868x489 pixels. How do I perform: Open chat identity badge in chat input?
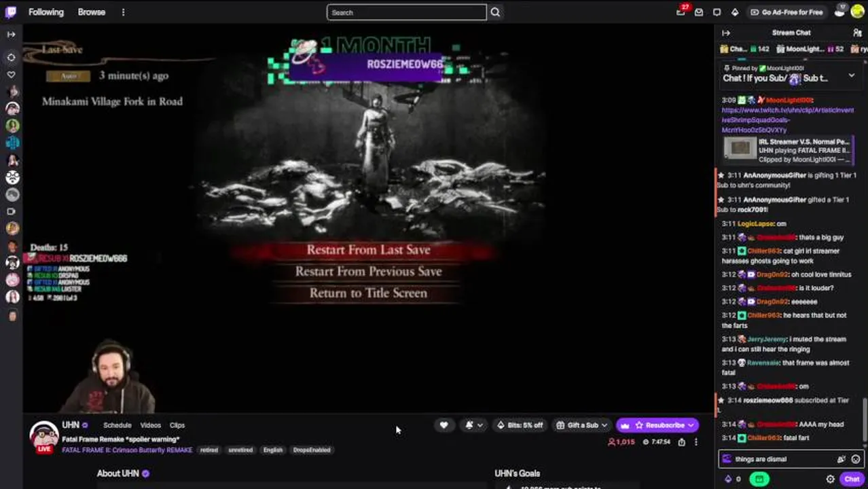(727, 459)
